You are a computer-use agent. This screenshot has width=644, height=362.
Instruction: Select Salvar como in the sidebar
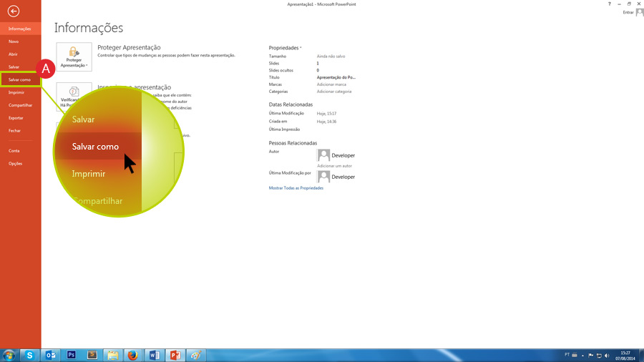point(19,79)
